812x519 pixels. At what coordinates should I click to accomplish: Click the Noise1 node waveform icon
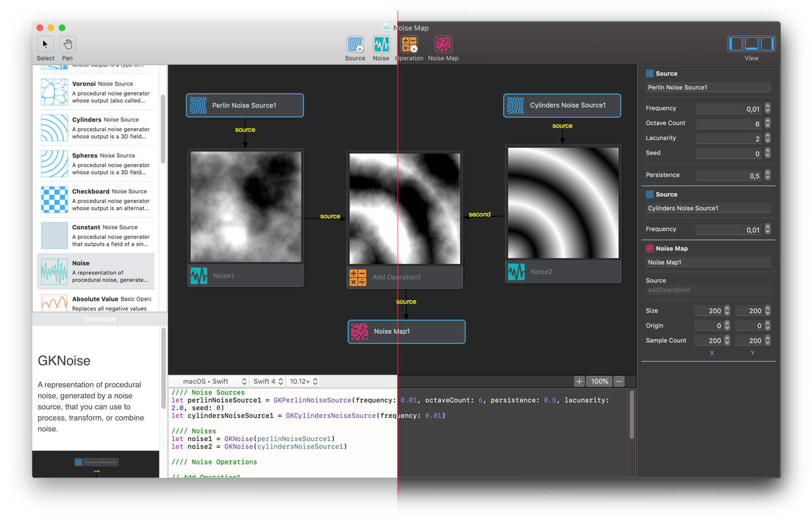point(199,276)
